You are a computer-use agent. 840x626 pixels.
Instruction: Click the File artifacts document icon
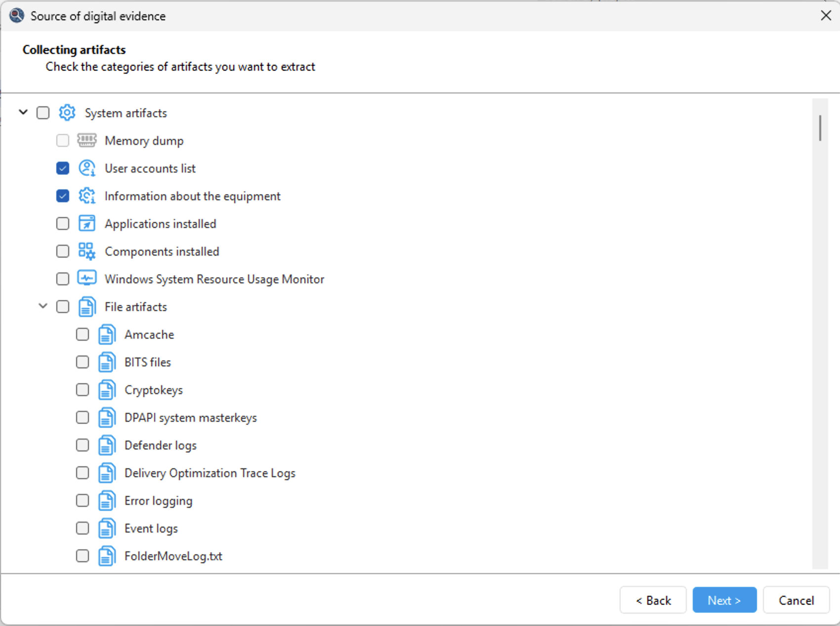click(87, 307)
